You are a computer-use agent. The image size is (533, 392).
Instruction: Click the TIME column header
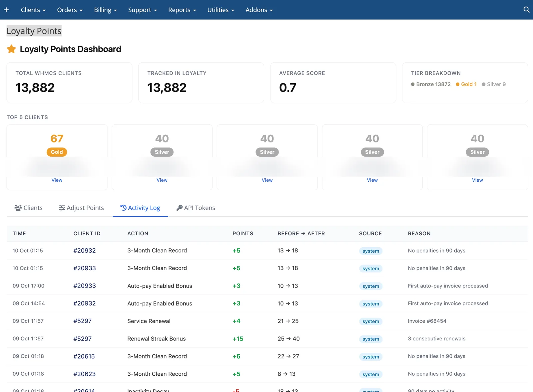coord(19,234)
